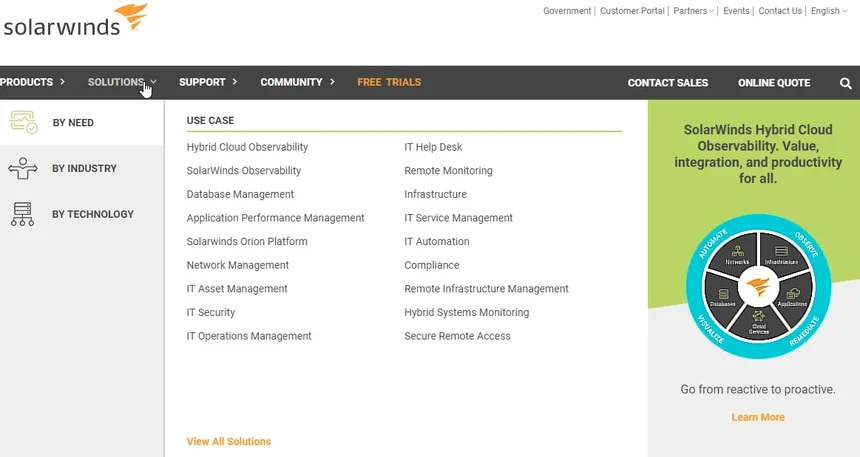Click the By Technology server icon

coord(22,214)
